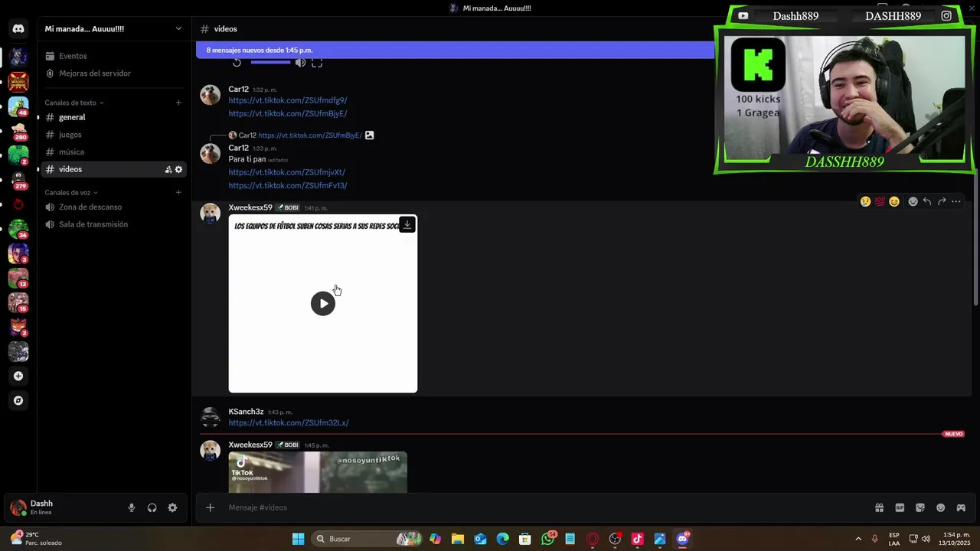Show hidden system tray icons
This screenshot has height=551, width=980.
[858, 539]
